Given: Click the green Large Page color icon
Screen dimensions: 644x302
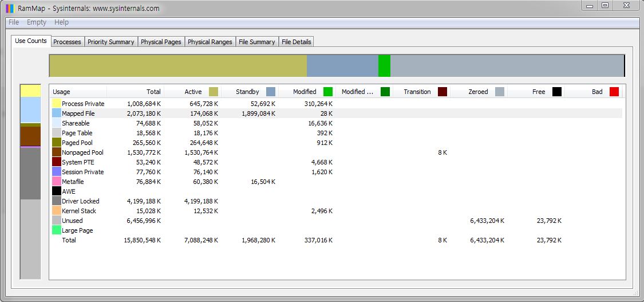Looking at the screenshot, I should coord(57,230).
